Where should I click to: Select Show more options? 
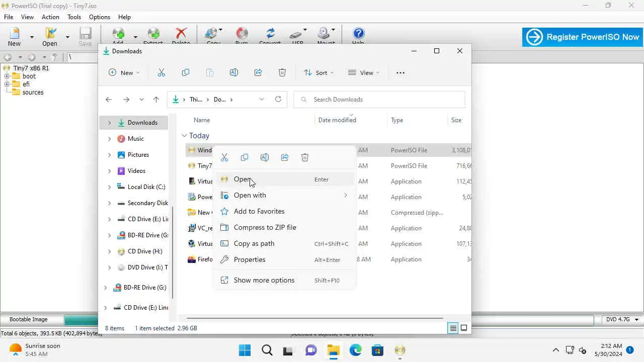285,280
